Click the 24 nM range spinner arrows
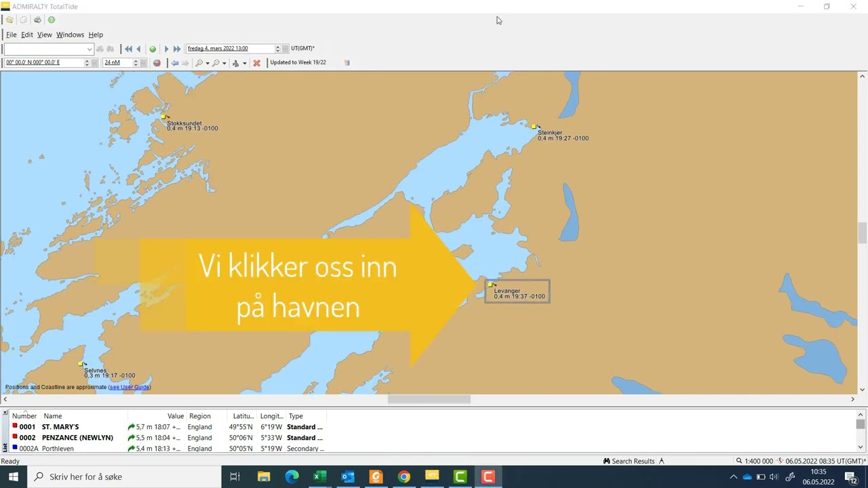The image size is (868, 488). coord(136,62)
